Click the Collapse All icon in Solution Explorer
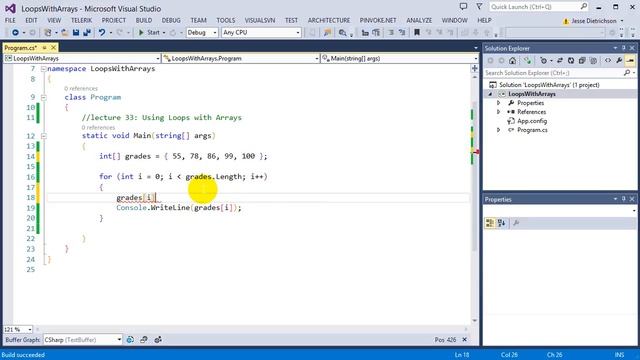640x360 pixels. click(582, 60)
